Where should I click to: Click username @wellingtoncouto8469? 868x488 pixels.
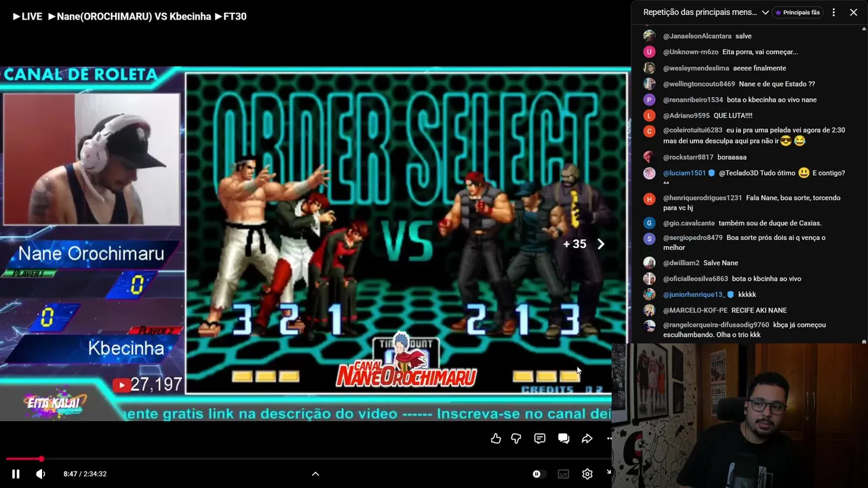[699, 84]
